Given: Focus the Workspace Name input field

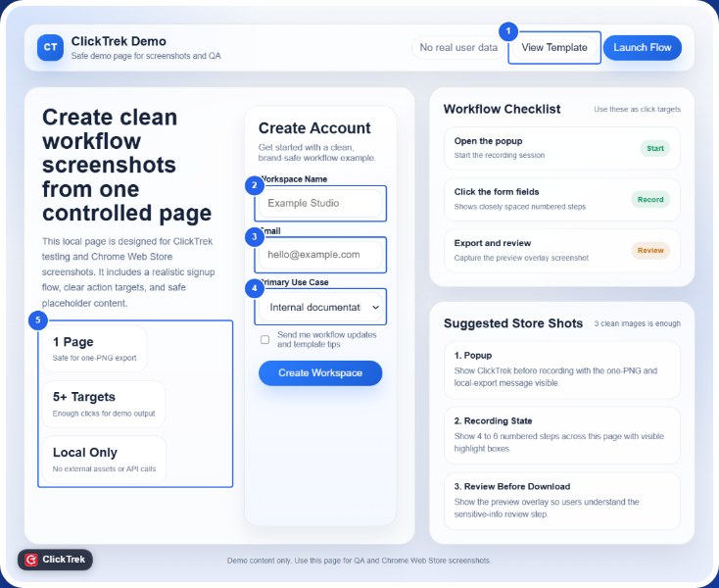Looking at the screenshot, I should point(320,203).
